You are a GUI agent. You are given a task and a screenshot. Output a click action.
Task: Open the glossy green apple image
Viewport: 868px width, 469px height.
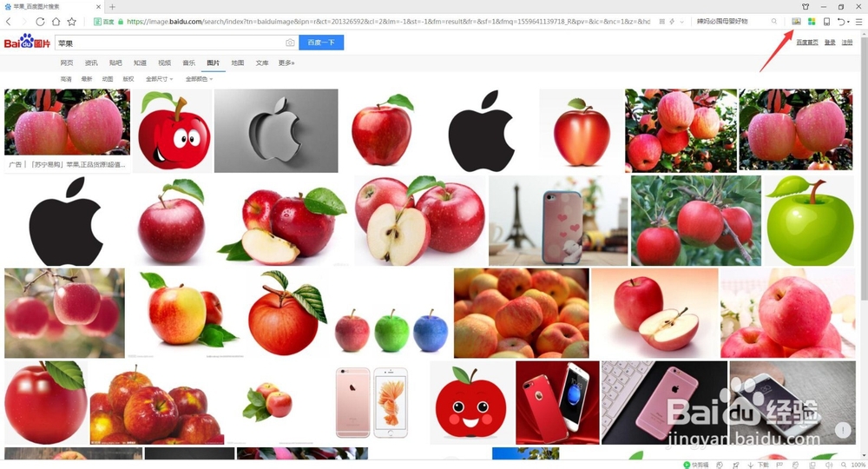tap(809, 221)
